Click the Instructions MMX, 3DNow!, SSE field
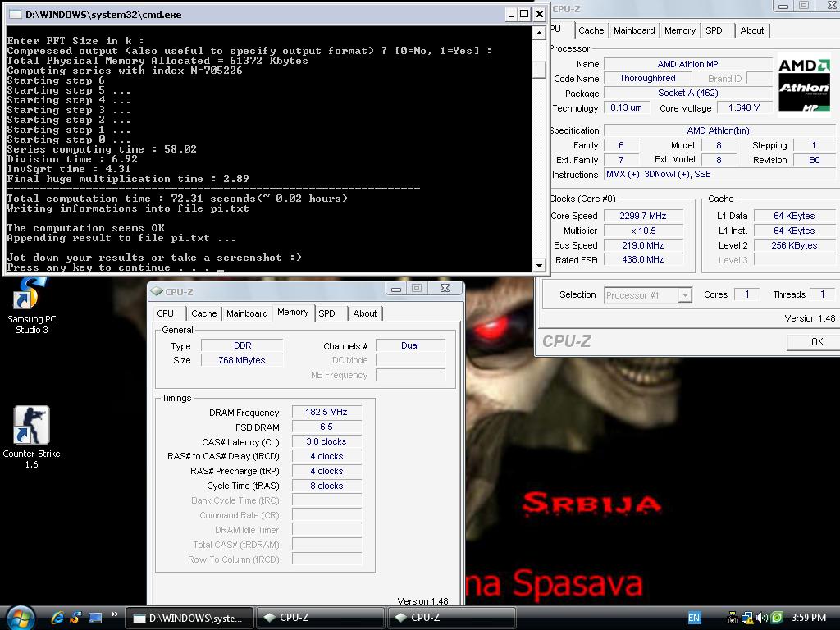This screenshot has height=630, width=840. tap(719, 174)
